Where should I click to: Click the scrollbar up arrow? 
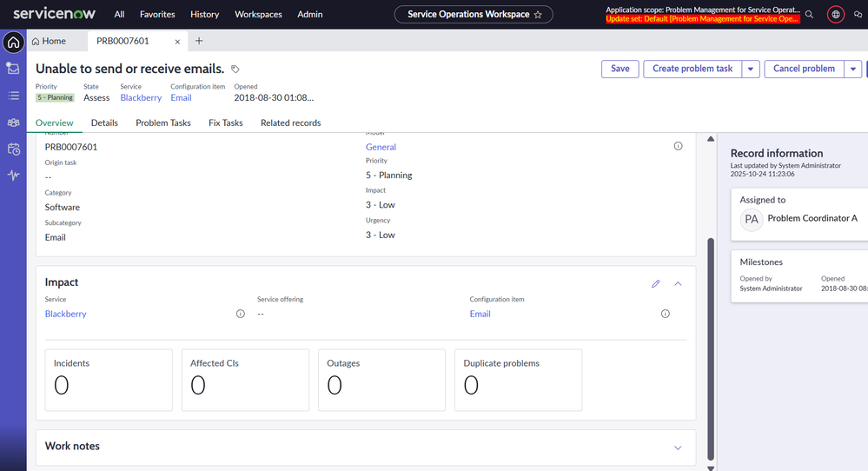click(x=711, y=139)
